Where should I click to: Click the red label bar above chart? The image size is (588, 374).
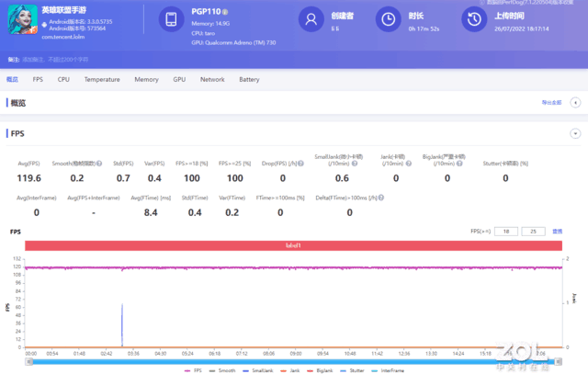pos(292,245)
